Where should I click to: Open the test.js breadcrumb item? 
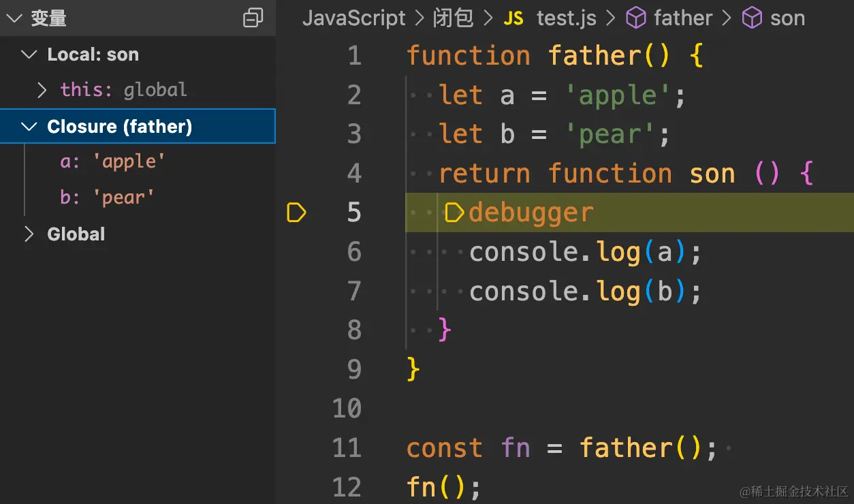coord(566,18)
